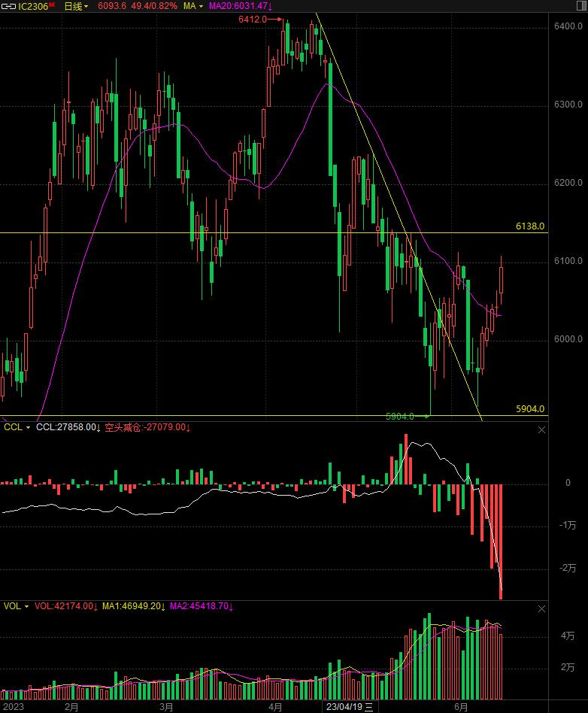Open the VOL indicator selector dropdown
The width and height of the screenshot is (588, 713).
coord(17,606)
